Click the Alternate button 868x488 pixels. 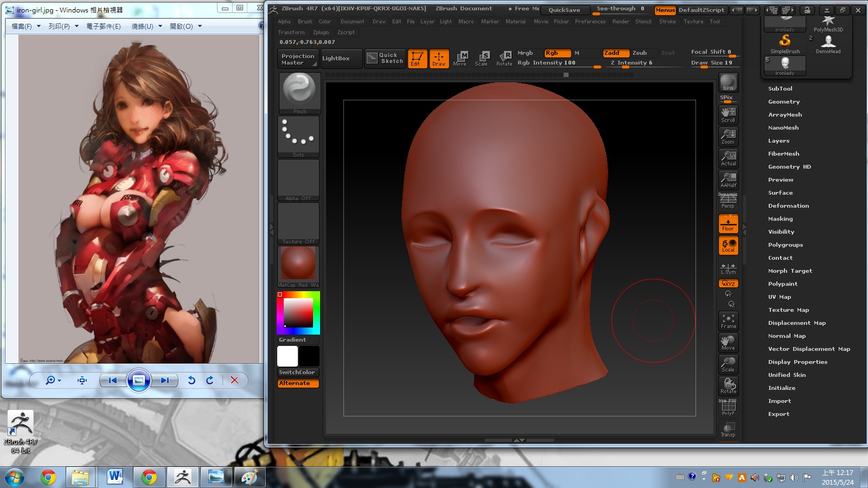(x=298, y=383)
